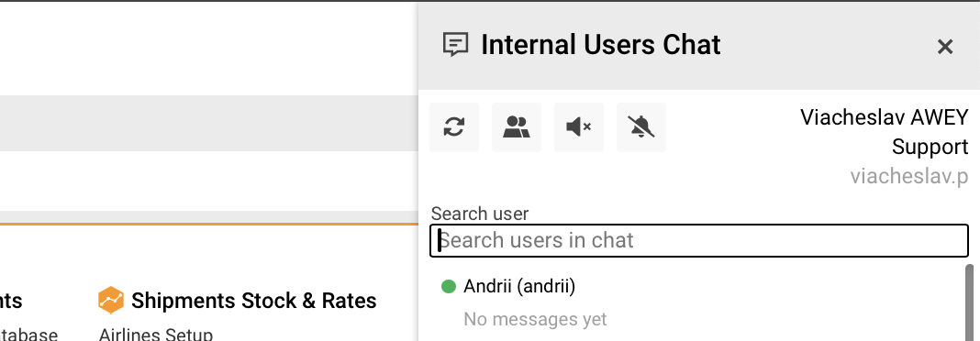Click the chat user list scrollbar
This screenshot has height=341, width=980.
(969, 302)
